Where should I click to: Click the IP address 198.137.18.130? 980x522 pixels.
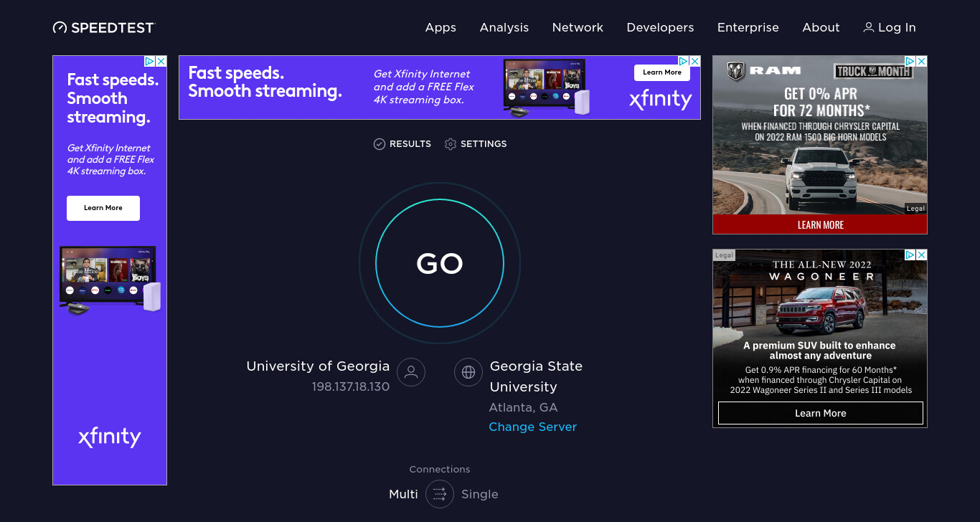[350, 386]
